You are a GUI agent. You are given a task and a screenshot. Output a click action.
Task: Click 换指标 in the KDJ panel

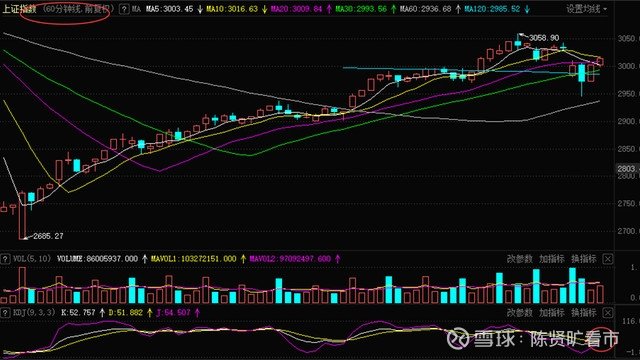coord(584,313)
